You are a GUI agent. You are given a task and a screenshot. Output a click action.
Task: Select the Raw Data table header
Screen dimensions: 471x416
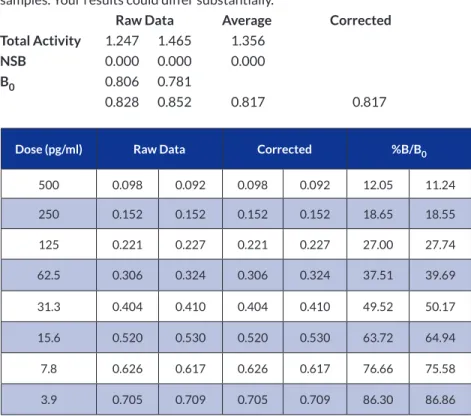160,149
